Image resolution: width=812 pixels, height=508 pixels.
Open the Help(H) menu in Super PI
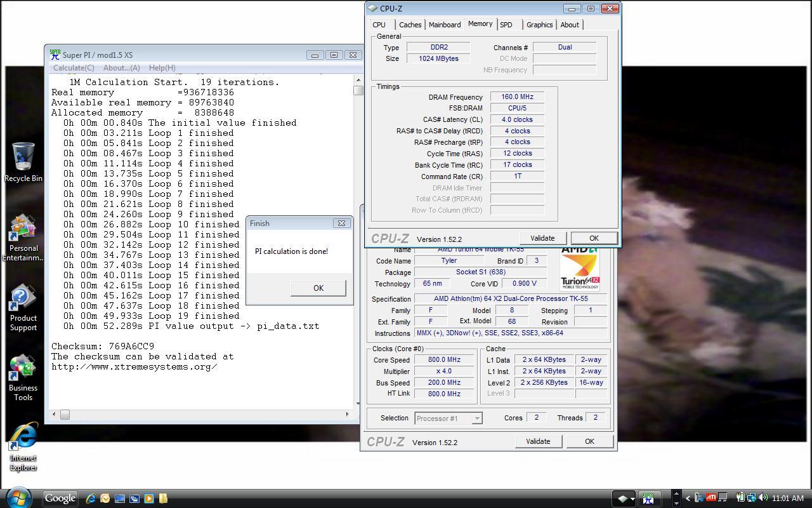[162, 68]
